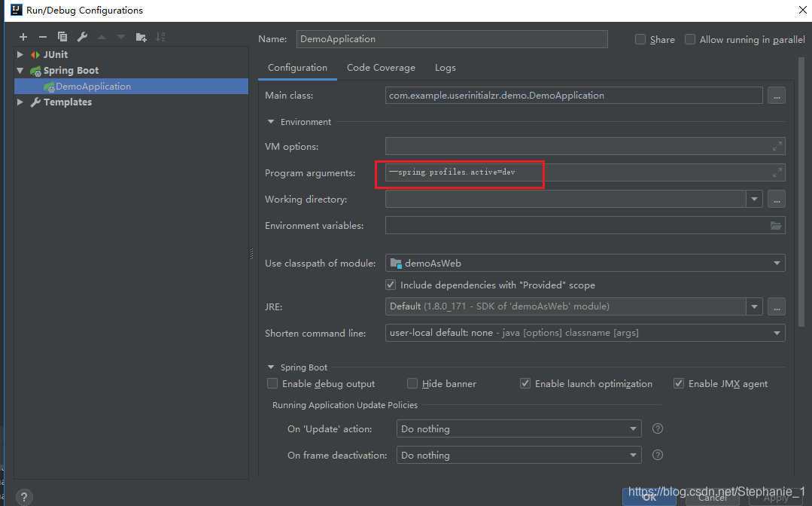Select DemoApplication in configuration tree
The image size is (812, 506).
(131, 87)
